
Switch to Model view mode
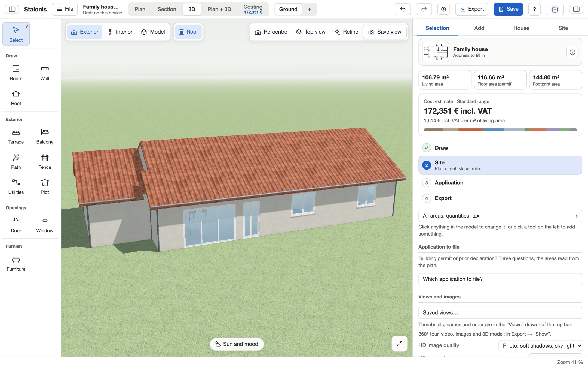coord(153,32)
